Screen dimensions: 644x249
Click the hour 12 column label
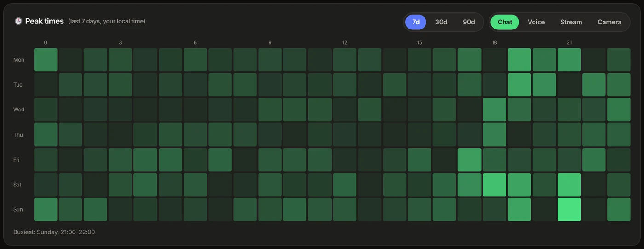[345, 42]
